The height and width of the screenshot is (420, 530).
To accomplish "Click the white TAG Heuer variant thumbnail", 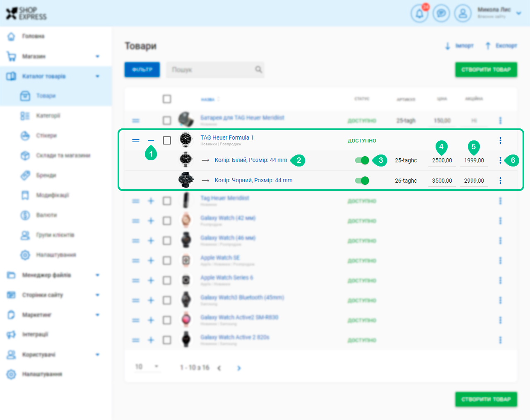I will [186, 160].
